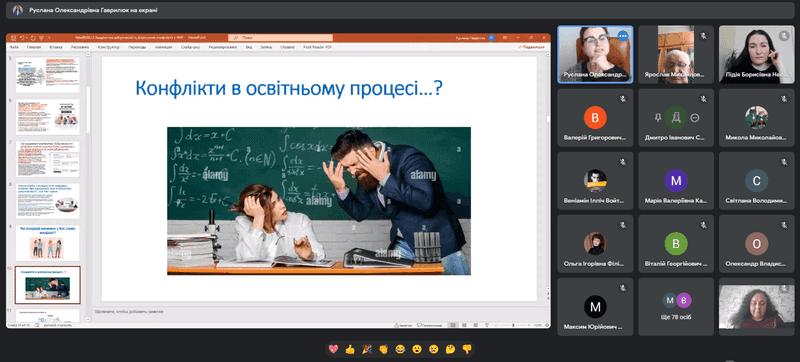800x362 pixels.
Task: Send the crying face reaction
Action: (x=433, y=349)
